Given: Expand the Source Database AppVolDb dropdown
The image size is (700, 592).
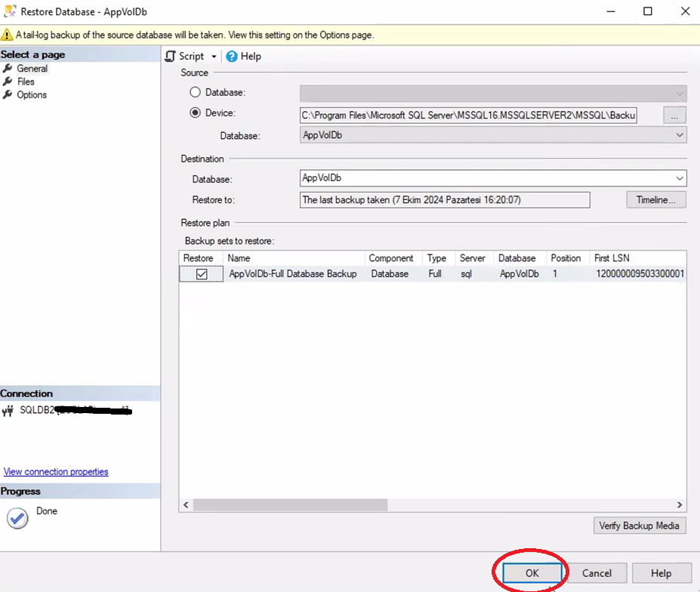Looking at the screenshot, I should 680,135.
